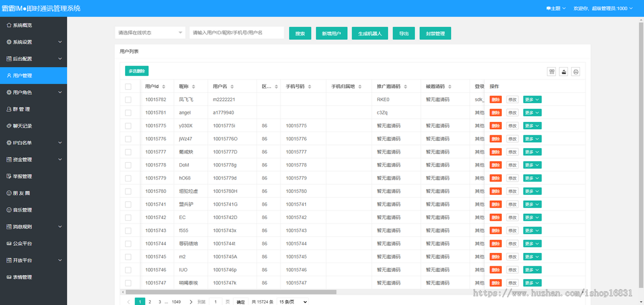Click the 系统概览 home icon in sidebar

pyautogui.click(x=9, y=25)
